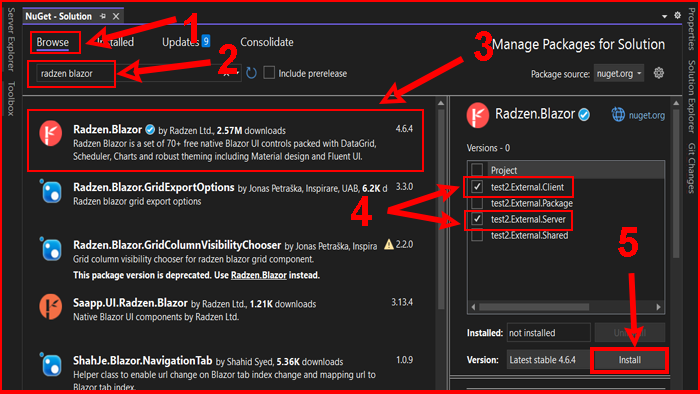Close the NuGet - Solution tab
Image resolution: width=700 pixels, height=394 pixels.
[x=116, y=17]
